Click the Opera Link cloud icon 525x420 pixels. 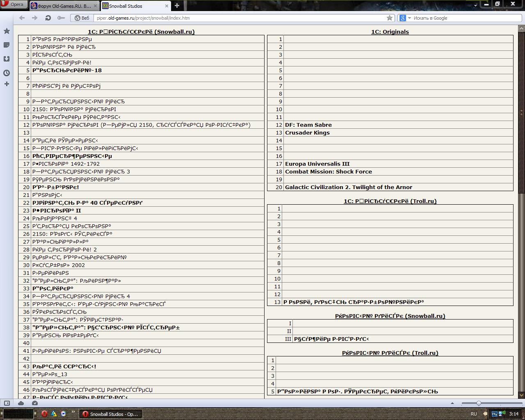[21, 403]
